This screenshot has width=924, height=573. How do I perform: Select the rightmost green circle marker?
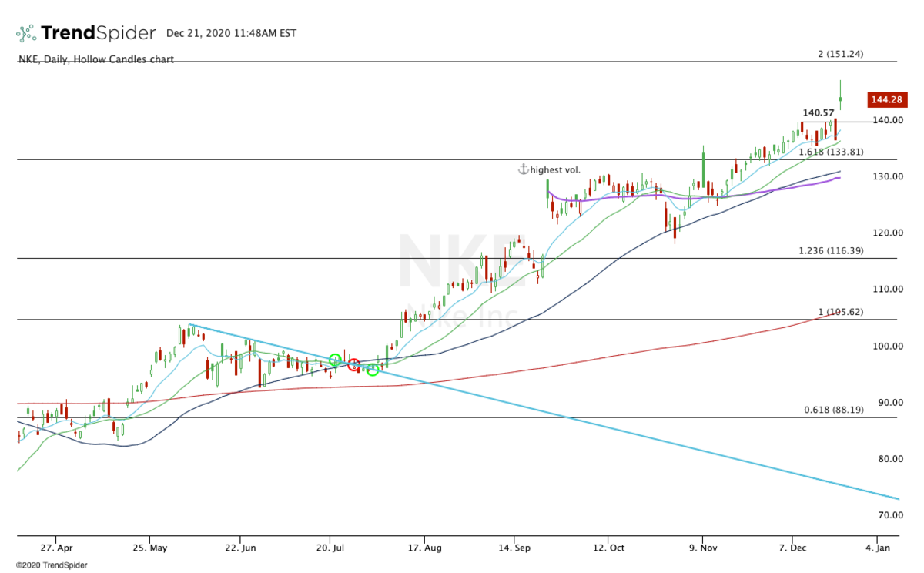tap(373, 370)
